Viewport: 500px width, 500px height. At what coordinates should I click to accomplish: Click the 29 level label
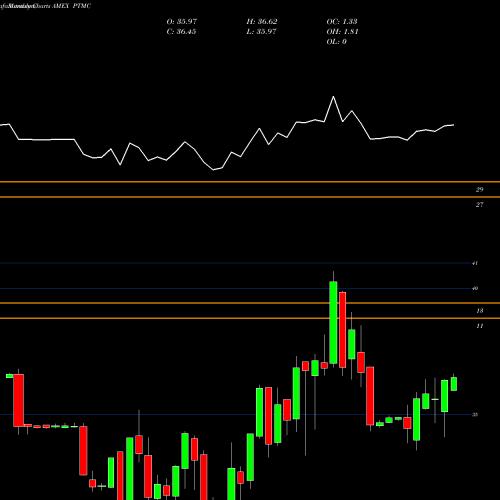pos(479,190)
